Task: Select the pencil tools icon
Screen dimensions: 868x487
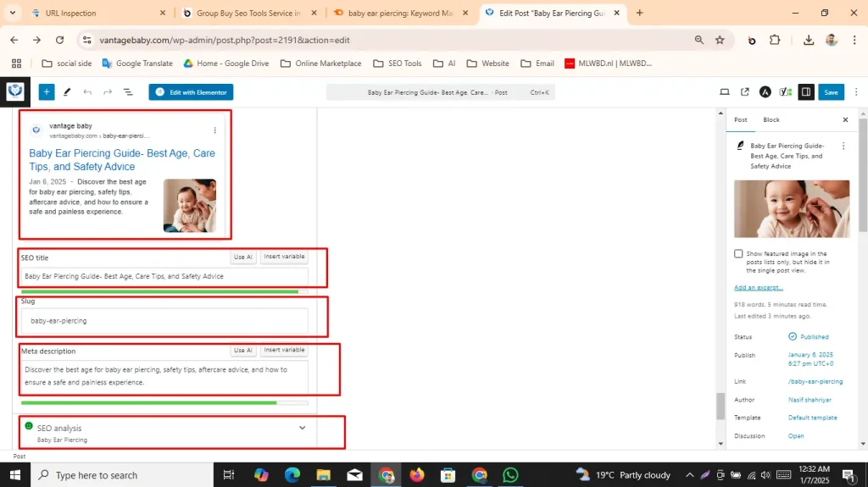Action: [x=67, y=92]
